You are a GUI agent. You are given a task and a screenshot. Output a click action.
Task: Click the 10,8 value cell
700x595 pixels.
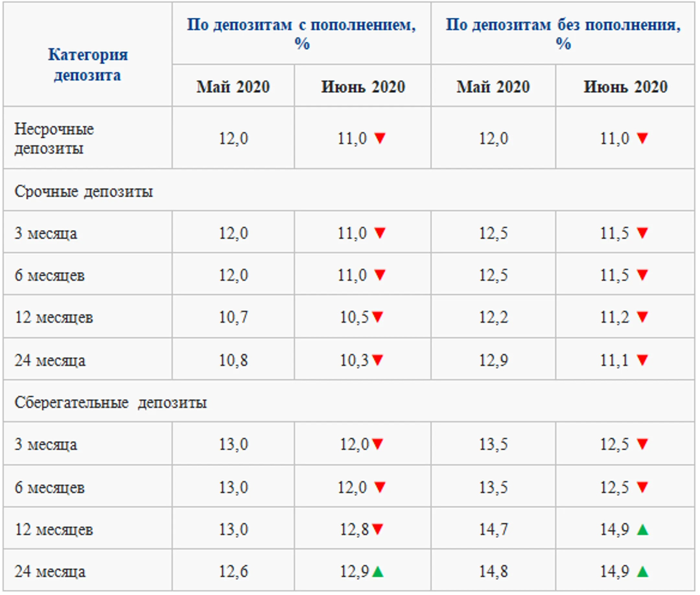[233, 360]
